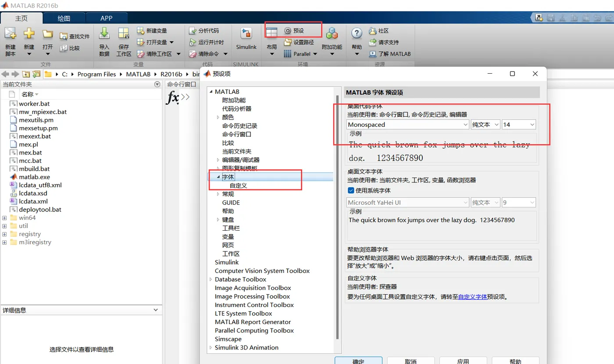Image resolution: width=614 pixels, height=364 pixels.
Task: Switch to the 绘图 tab
Action: point(64,18)
